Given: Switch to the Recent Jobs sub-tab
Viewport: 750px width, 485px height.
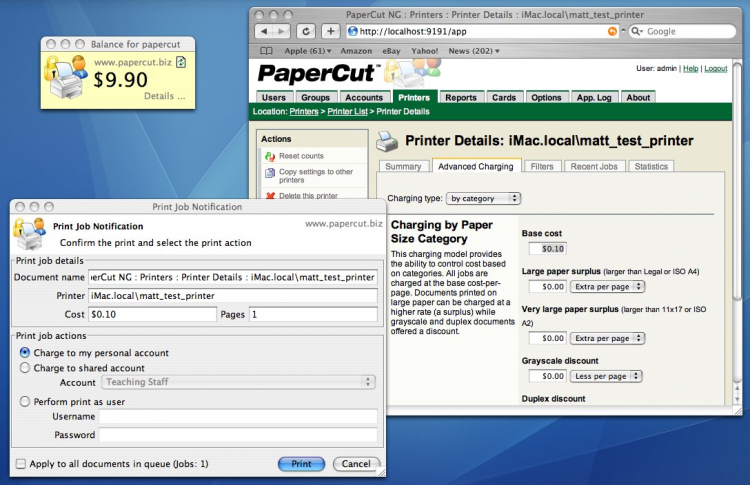Looking at the screenshot, I should pos(594,166).
